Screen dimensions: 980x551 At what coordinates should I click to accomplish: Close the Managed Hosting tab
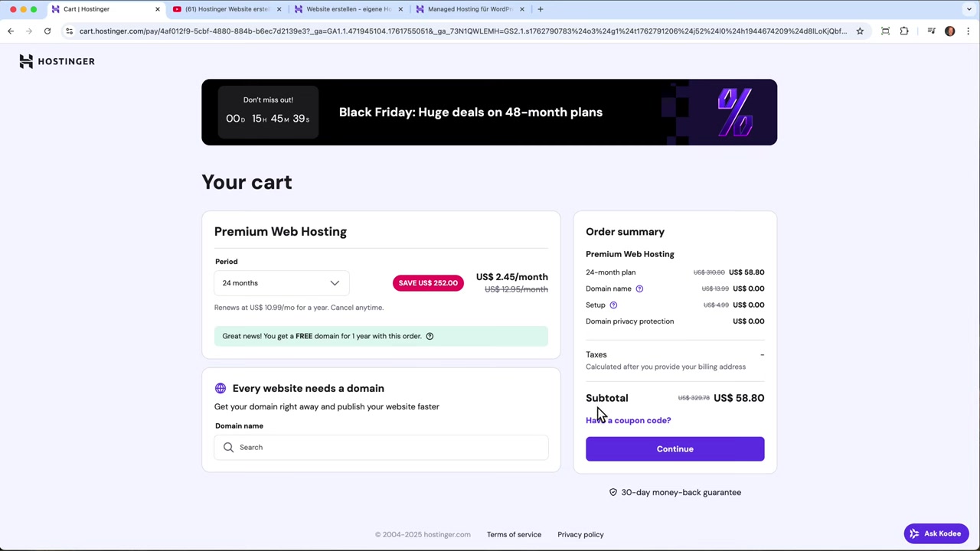coord(522,9)
